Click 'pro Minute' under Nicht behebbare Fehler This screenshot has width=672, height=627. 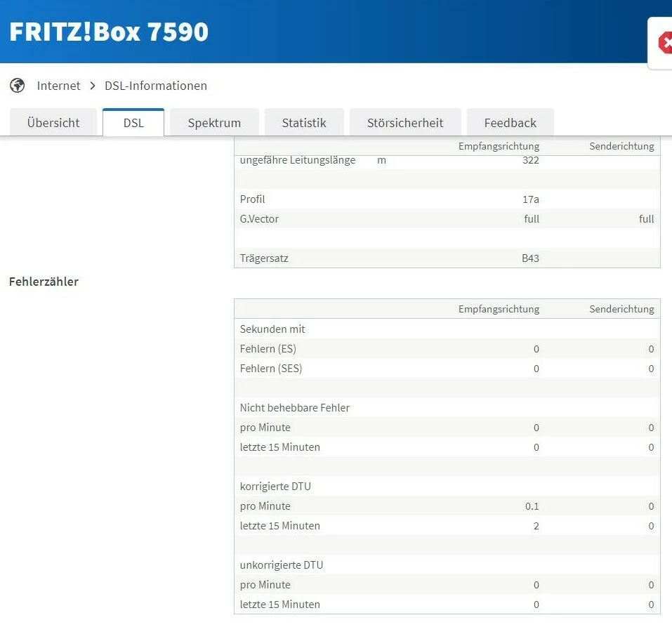(x=265, y=428)
